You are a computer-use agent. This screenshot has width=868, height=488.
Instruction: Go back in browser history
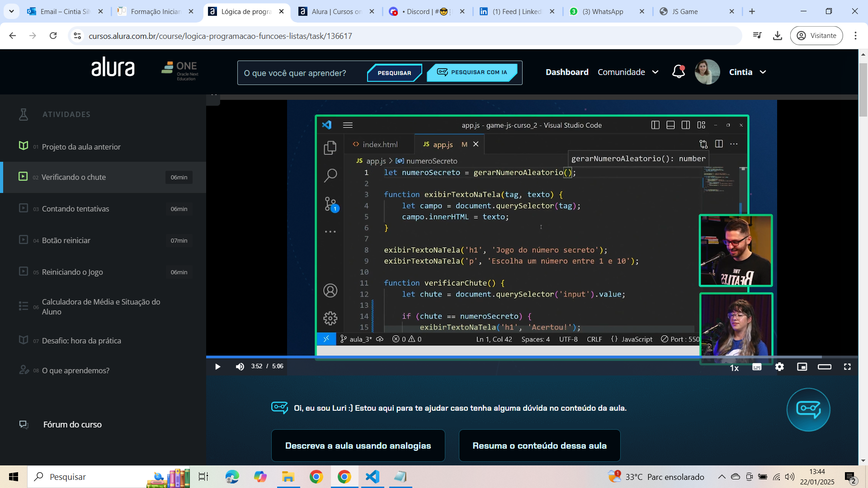pyautogui.click(x=13, y=36)
